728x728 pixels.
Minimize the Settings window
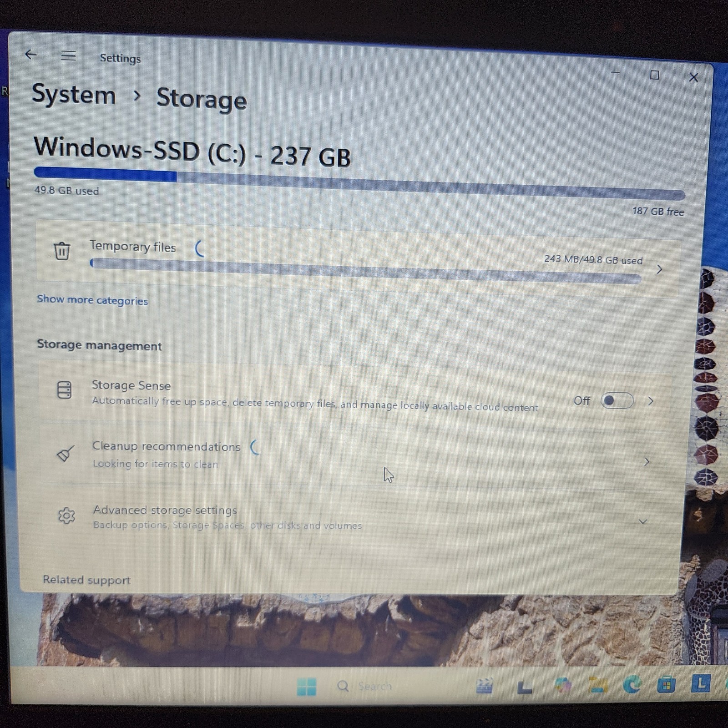[615, 73]
